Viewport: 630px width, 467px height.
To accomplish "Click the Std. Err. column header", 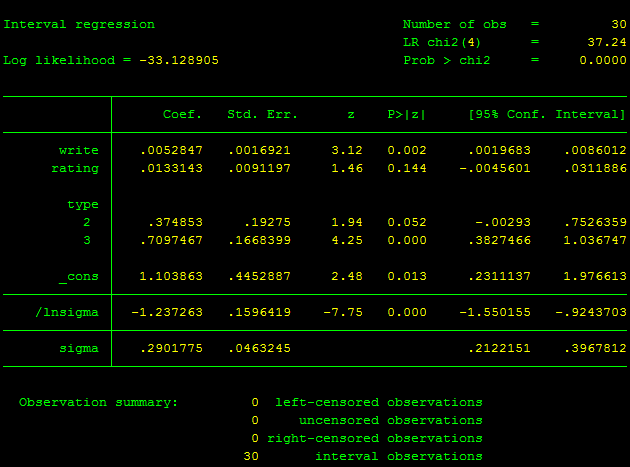I will pos(262,115).
